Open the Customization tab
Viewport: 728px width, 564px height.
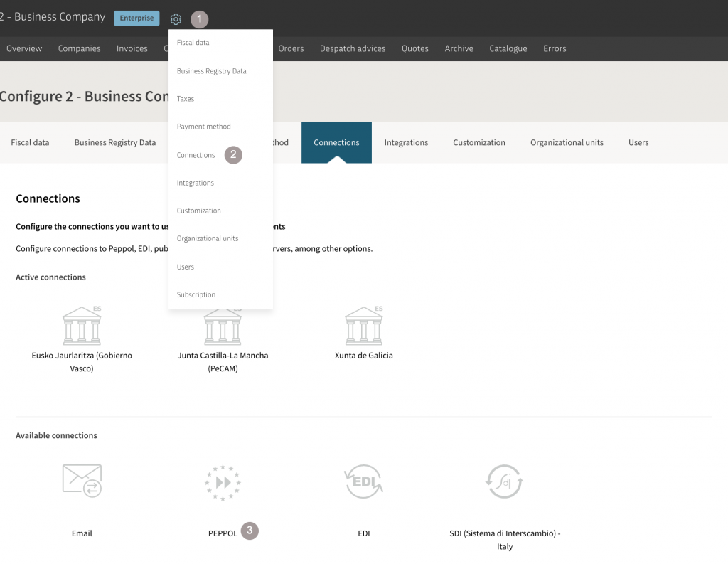478,142
